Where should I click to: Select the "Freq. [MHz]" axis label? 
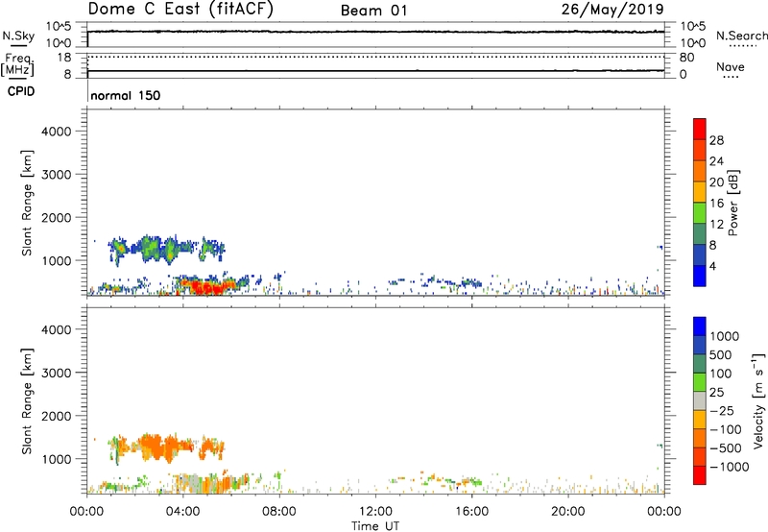pos(17,65)
